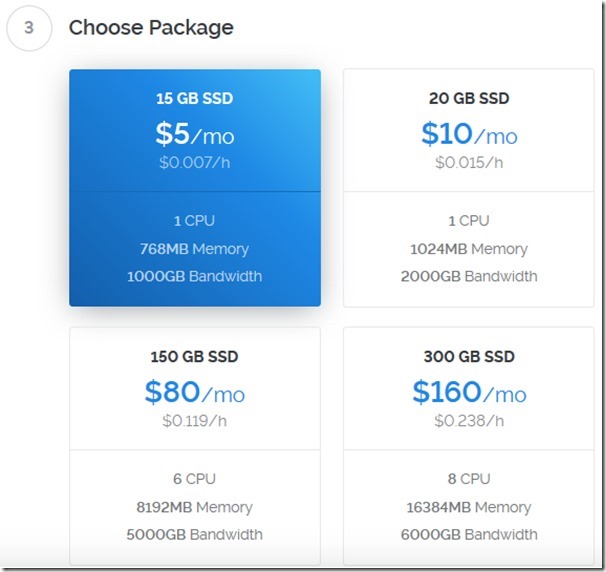Click the 16384MB Memory spec

469,507
